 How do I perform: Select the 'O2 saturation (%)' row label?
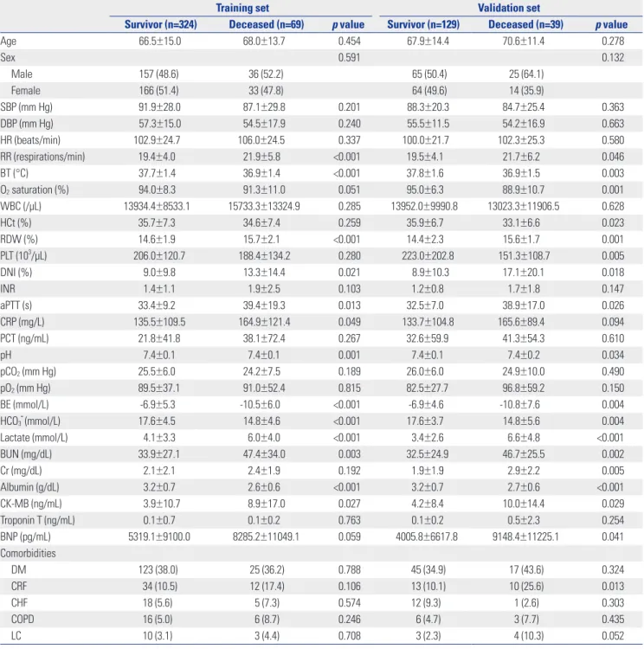(x=35, y=190)
